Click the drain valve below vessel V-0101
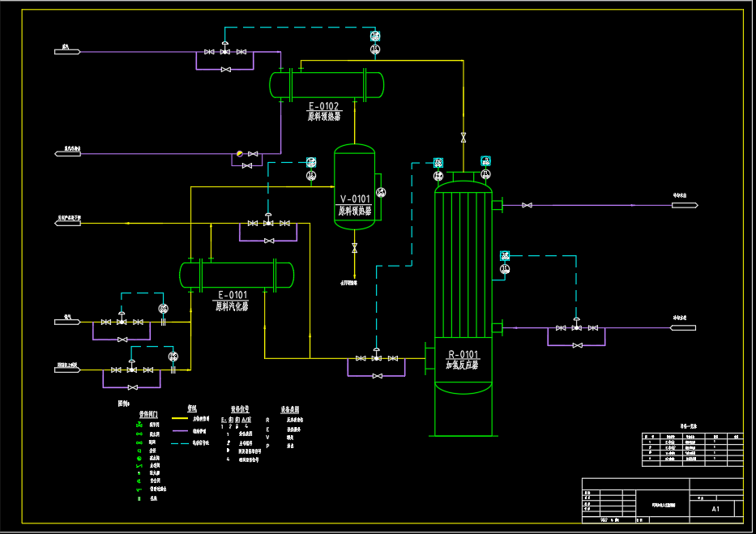 click(354, 248)
